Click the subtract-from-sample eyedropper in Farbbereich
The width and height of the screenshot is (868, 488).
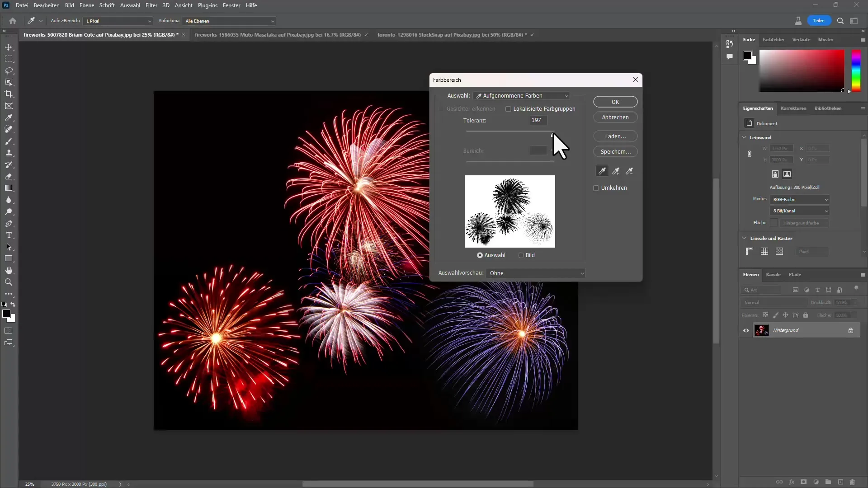coord(629,171)
